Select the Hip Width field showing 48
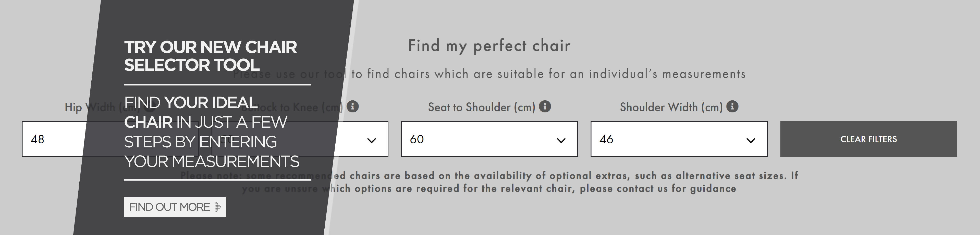This screenshot has height=235, width=980. (x=110, y=139)
